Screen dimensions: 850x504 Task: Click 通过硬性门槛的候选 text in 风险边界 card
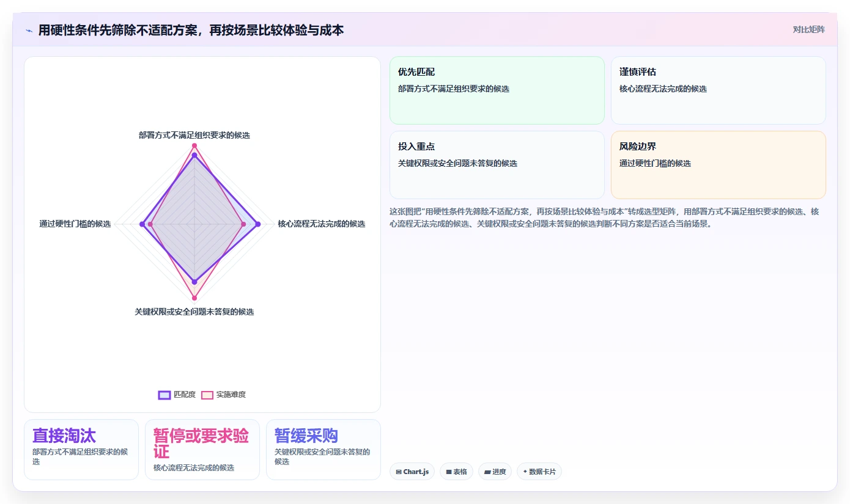[x=655, y=163]
